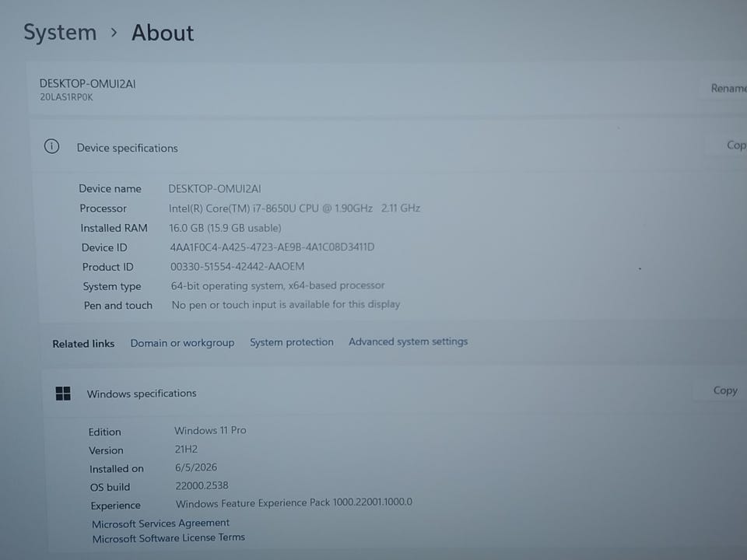Image resolution: width=747 pixels, height=560 pixels.
Task: Open Domain or workgroup link
Action: [x=182, y=343]
